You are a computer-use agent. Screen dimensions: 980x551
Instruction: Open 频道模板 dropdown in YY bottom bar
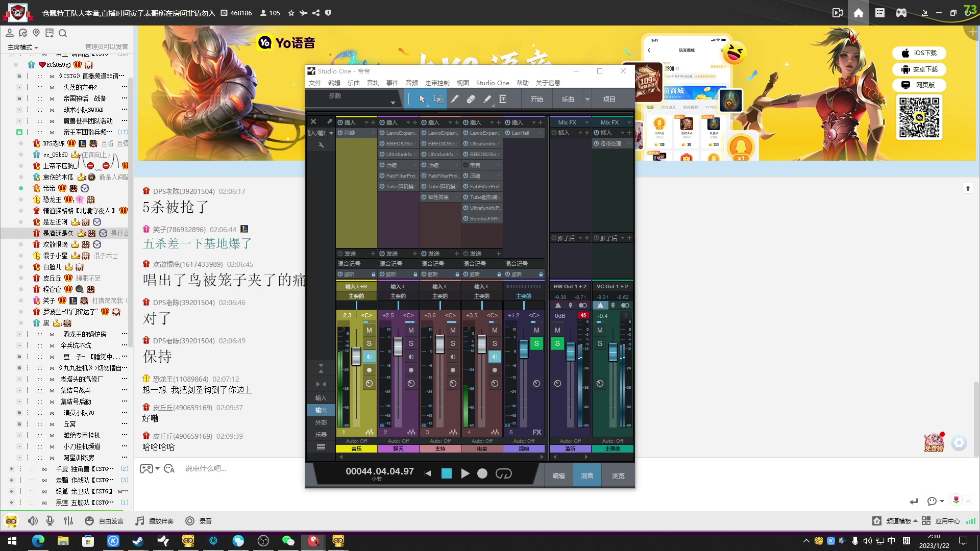pos(902,521)
